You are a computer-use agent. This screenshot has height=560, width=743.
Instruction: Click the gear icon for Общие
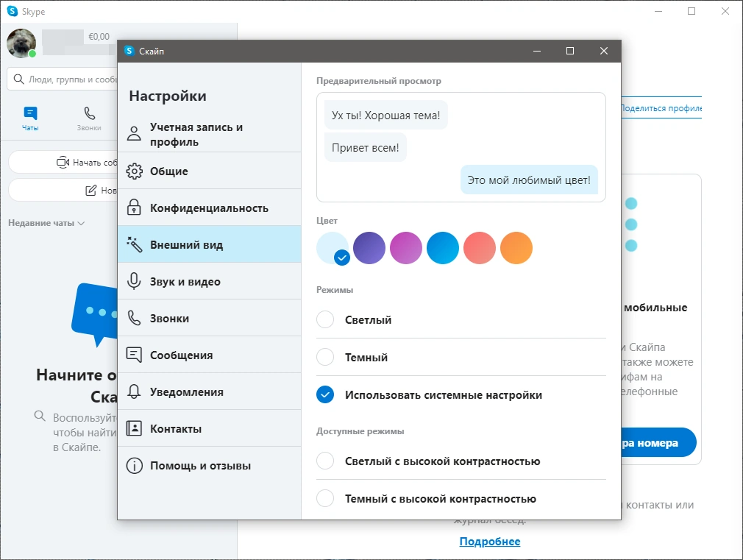[x=134, y=171]
